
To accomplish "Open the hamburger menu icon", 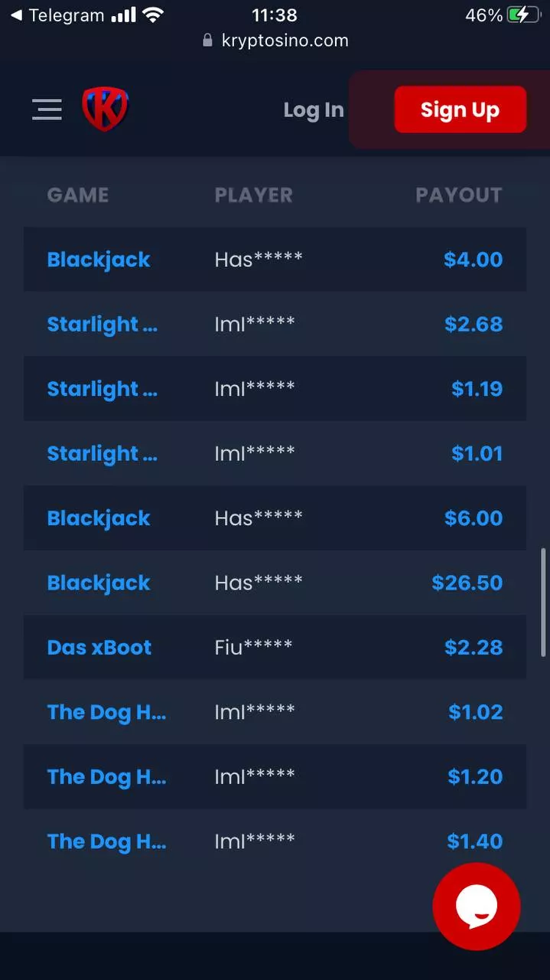I will (x=47, y=109).
